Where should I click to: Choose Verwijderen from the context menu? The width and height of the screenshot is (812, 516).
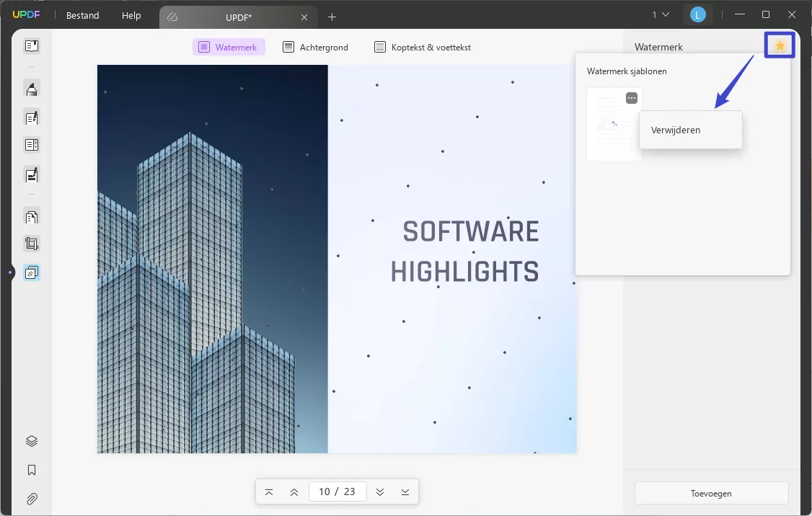(x=676, y=130)
